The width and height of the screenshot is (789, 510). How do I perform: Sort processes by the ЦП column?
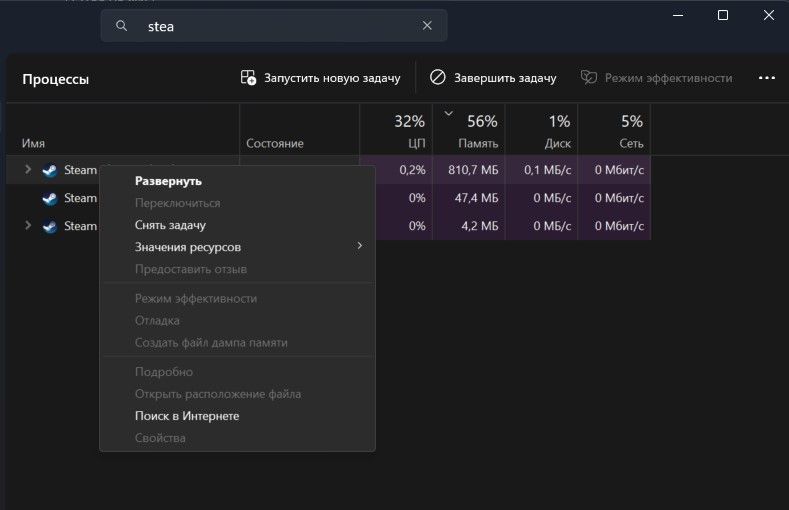[396, 131]
